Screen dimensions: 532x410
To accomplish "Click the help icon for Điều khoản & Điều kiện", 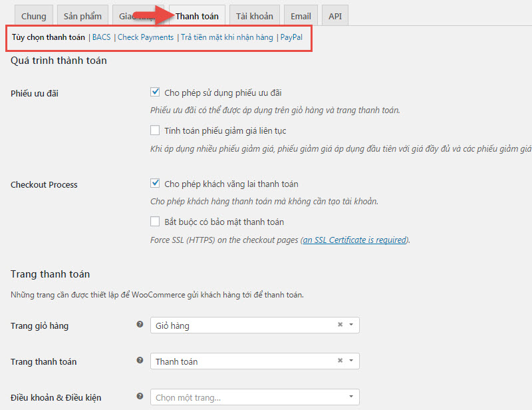I will tap(140, 397).
